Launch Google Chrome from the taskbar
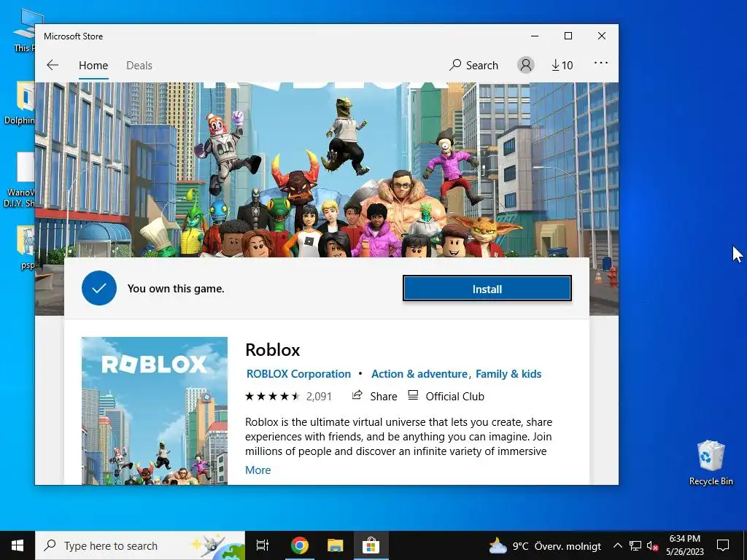The image size is (747, 560). pyautogui.click(x=300, y=545)
